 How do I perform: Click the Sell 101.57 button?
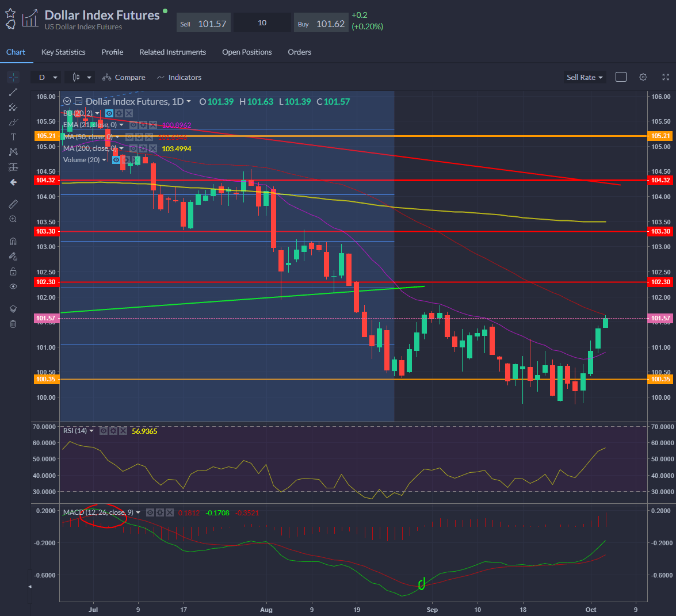tap(204, 23)
